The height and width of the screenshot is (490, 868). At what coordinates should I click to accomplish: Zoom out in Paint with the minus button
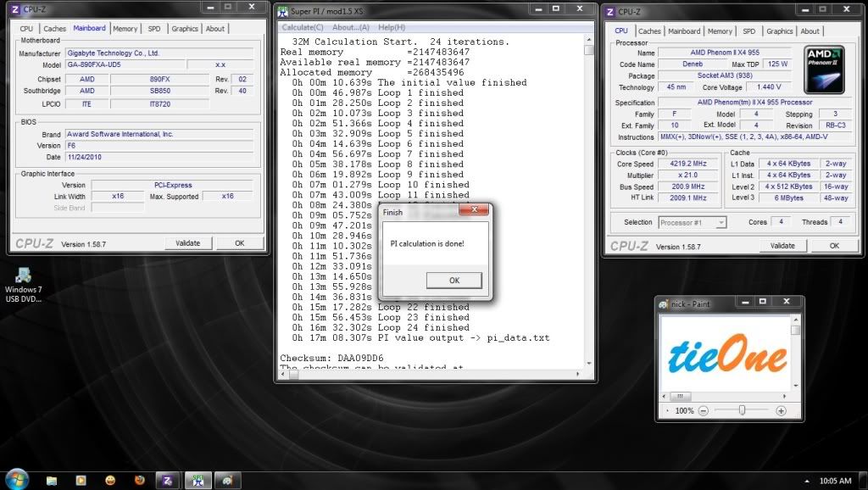pyautogui.click(x=703, y=411)
